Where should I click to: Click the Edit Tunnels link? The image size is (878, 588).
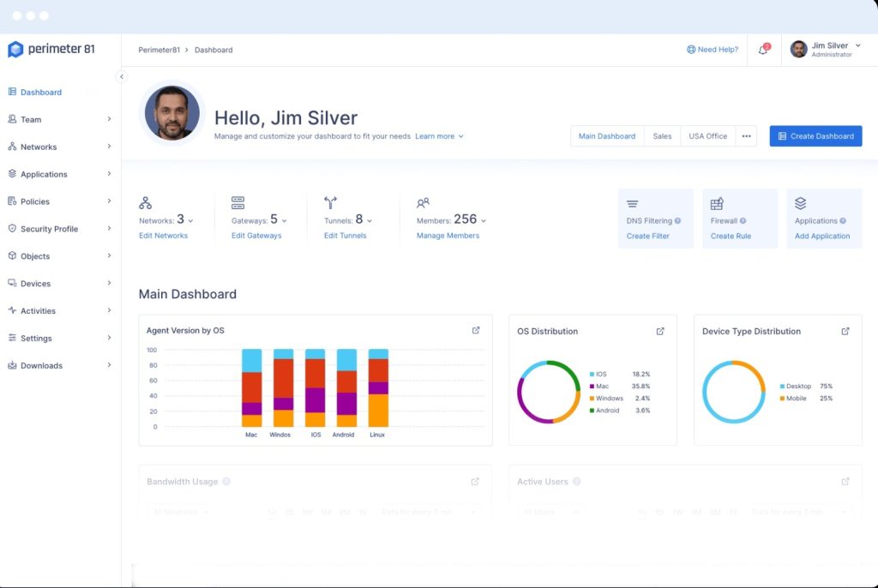(346, 236)
